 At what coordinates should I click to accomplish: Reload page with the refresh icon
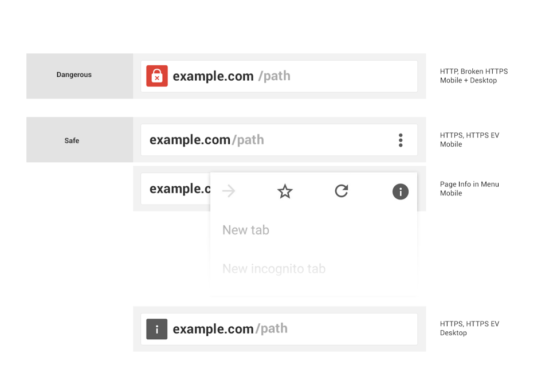point(342,191)
